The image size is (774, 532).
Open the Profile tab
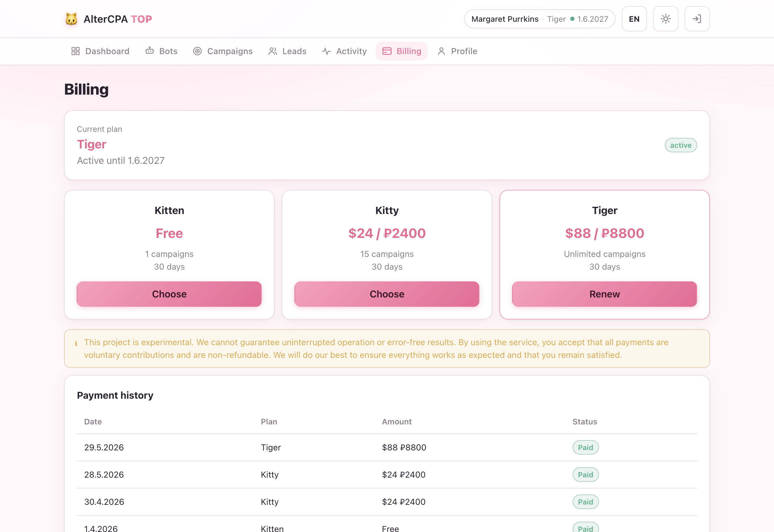[457, 51]
